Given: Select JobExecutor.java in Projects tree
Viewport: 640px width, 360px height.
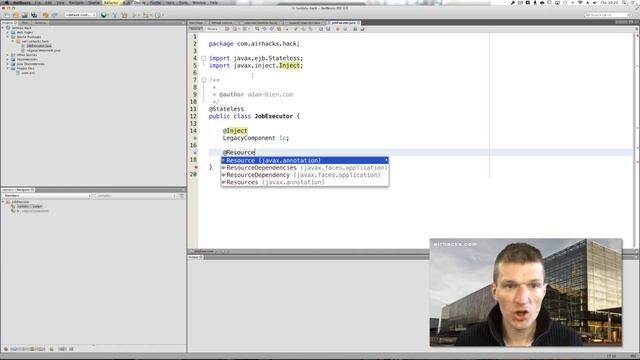Looking at the screenshot, I should [x=39, y=46].
